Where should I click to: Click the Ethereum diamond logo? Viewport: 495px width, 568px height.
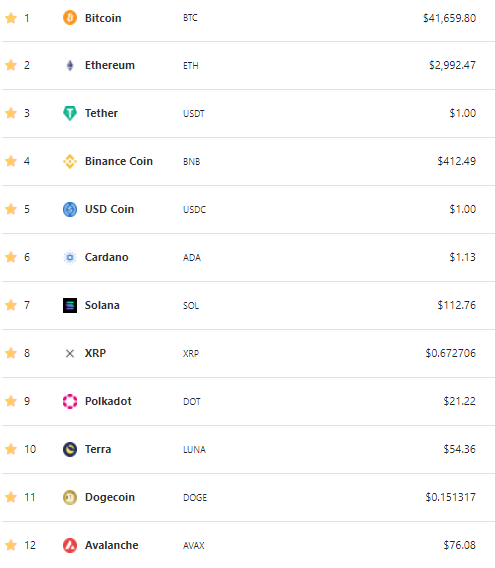[x=70, y=66]
